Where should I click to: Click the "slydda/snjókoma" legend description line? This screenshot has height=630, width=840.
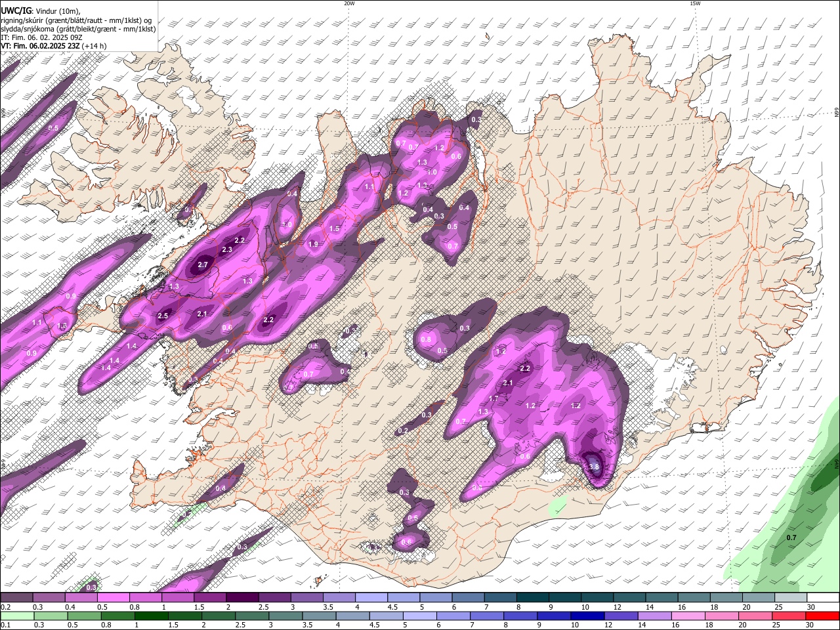tap(78, 29)
